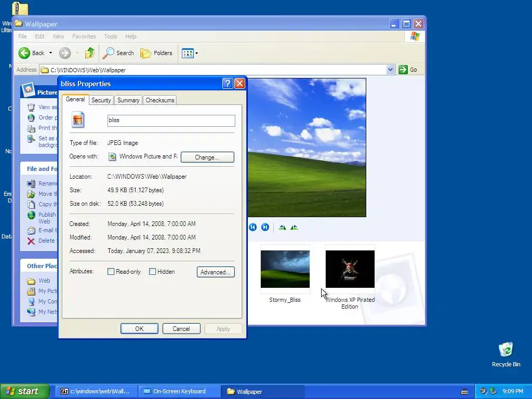Switch to the Summary tab
The height and width of the screenshot is (399, 532).
pyautogui.click(x=128, y=100)
